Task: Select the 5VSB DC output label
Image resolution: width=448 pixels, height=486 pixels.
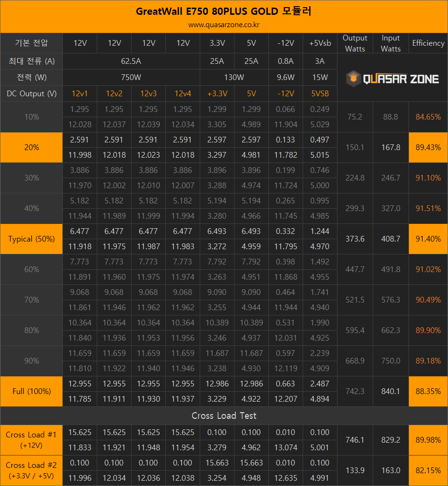Action: coord(320,94)
